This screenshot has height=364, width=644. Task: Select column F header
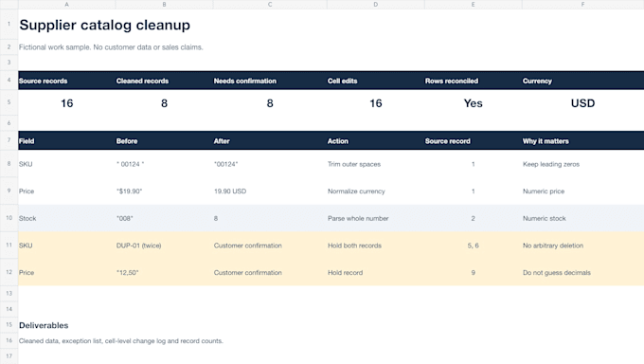[582, 5]
